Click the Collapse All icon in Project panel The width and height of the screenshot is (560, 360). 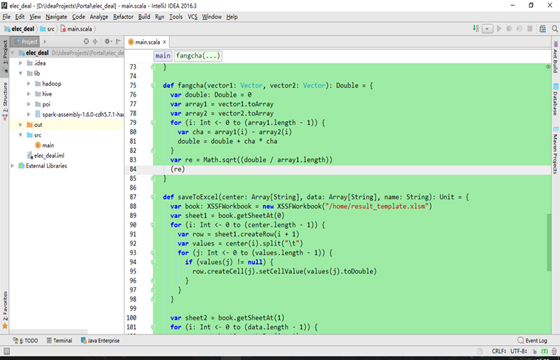(x=95, y=42)
